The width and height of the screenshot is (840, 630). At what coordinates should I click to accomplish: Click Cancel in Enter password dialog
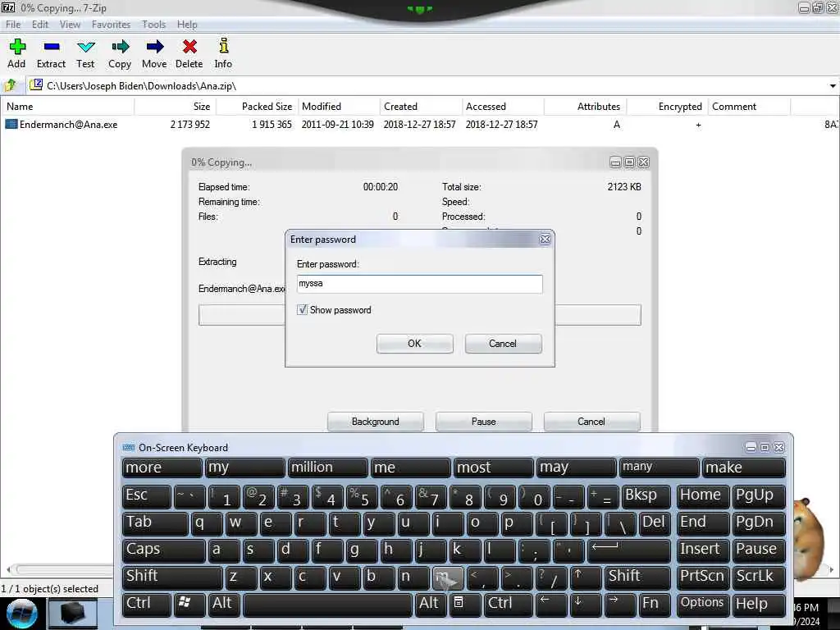coord(503,344)
